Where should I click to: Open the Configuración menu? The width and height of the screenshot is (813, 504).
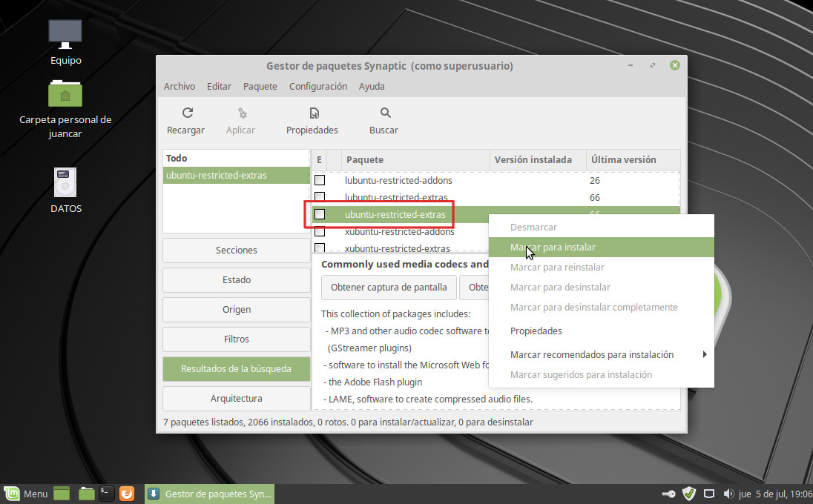pos(317,86)
